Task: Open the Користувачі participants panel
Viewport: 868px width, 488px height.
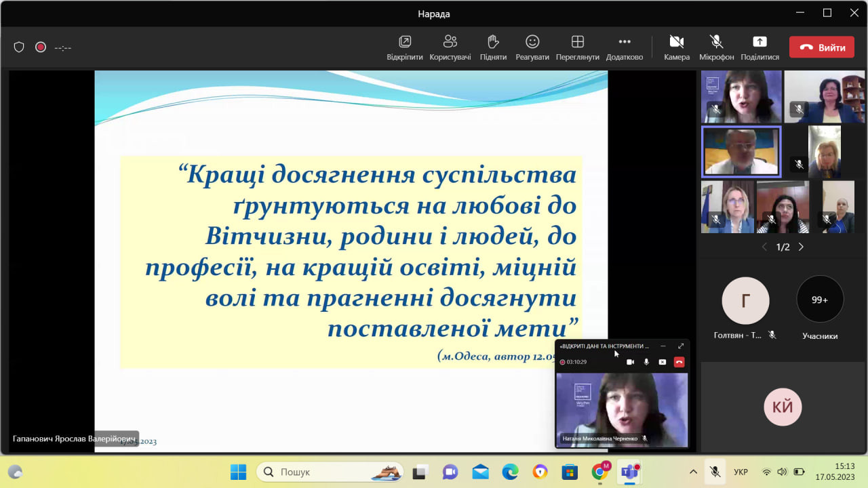Action: [450, 42]
